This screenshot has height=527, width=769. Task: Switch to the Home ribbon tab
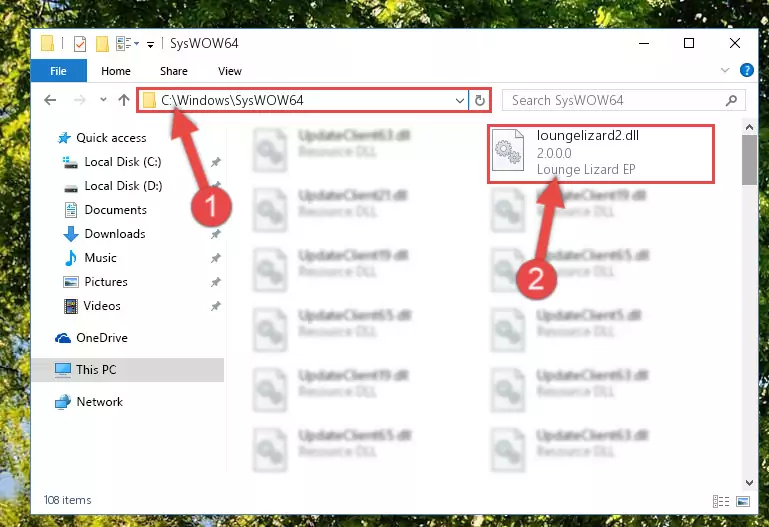(116, 71)
